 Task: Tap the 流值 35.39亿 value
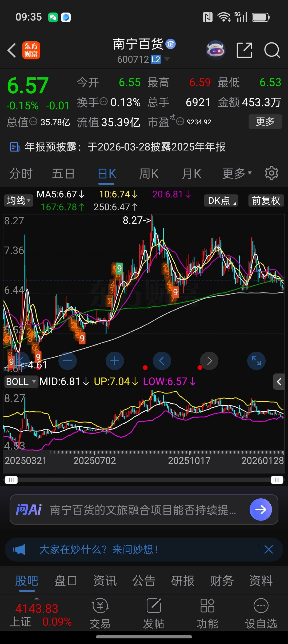pyautogui.click(x=109, y=122)
